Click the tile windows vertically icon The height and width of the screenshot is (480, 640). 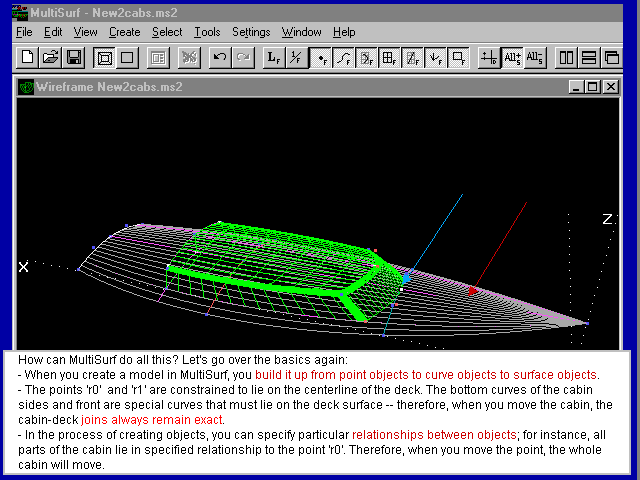(x=566, y=58)
